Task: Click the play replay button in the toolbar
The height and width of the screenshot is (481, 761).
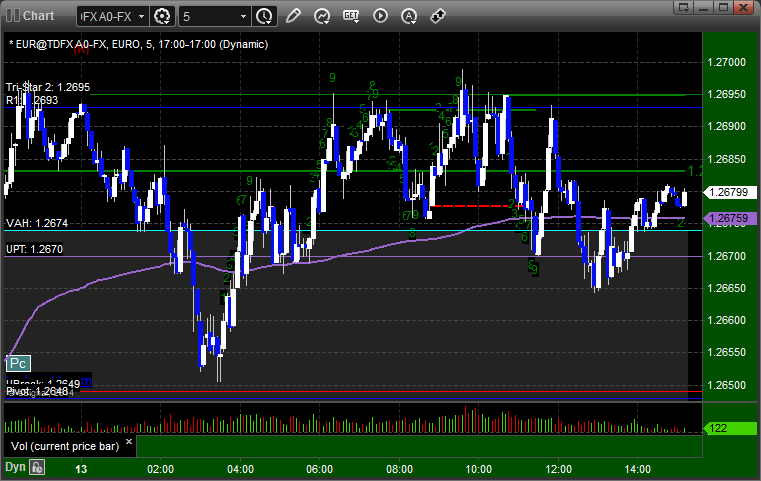Action: [x=380, y=16]
